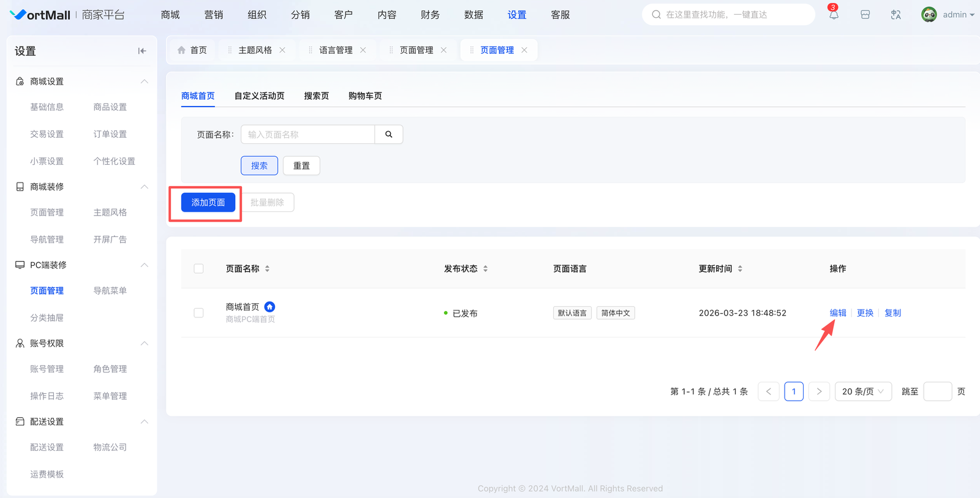Focus the 页面名称 input field
This screenshot has width=980, height=498.
(307, 134)
